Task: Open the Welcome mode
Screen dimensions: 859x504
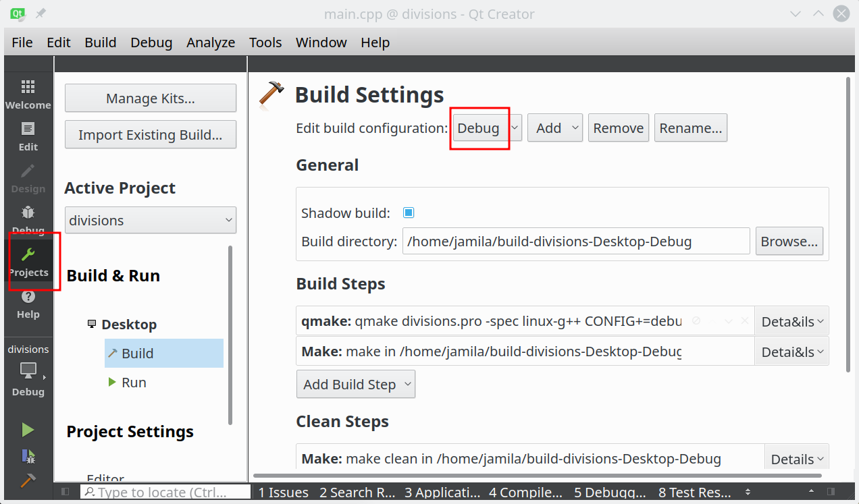Action: pyautogui.click(x=28, y=94)
